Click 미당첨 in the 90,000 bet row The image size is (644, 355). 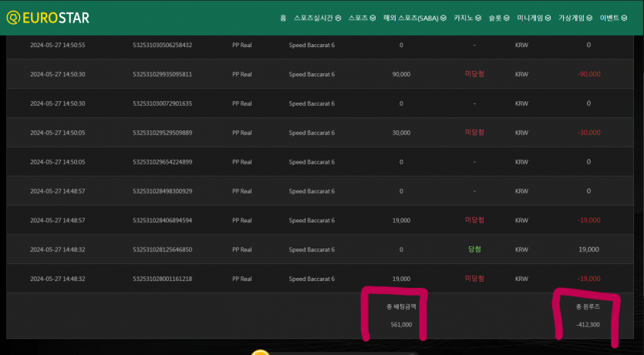(474, 74)
